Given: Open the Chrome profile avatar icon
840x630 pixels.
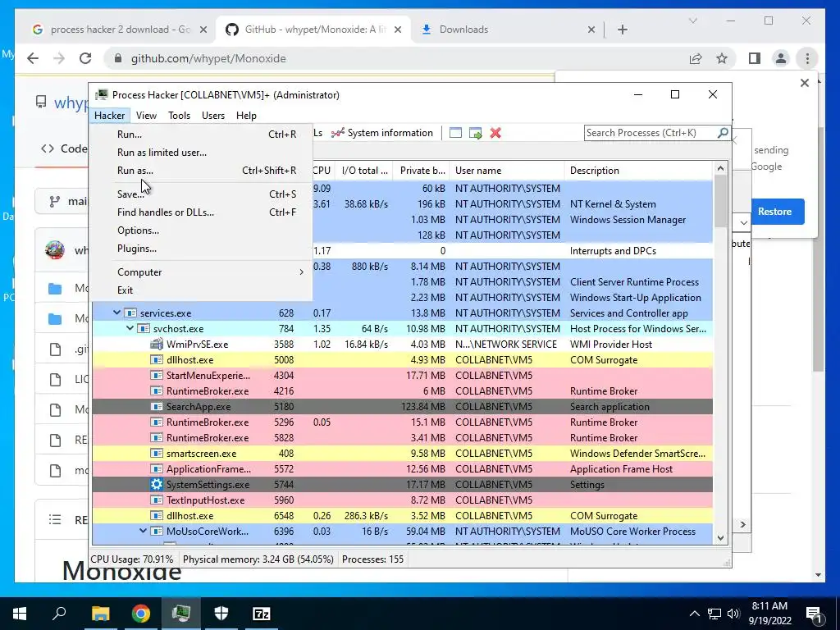Looking at the screenshot, I should (x=781, y=58).
